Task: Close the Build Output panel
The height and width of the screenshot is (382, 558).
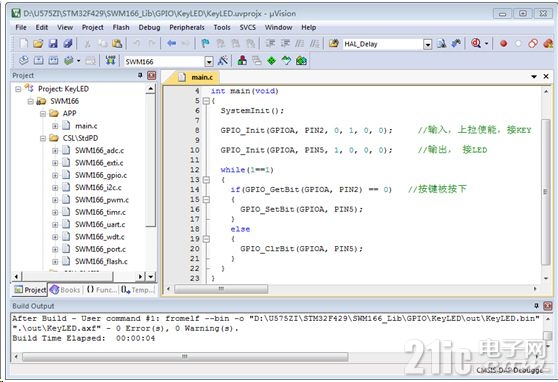Action: (548, 306)
